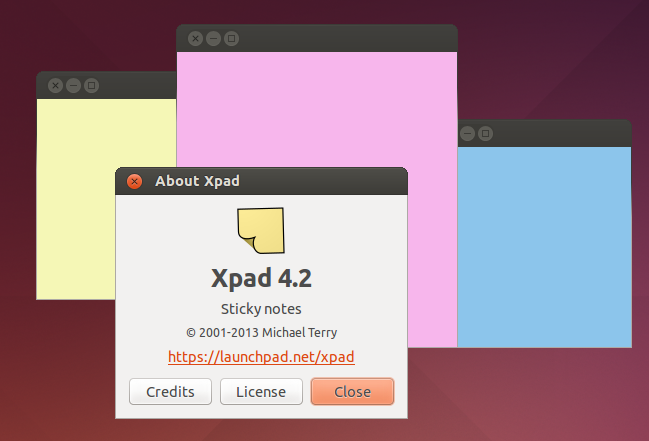The height and width of the screenshot is (441, 649).
Task: Open the launchpad.net/xpad link
Action: (x=261, y=357)
